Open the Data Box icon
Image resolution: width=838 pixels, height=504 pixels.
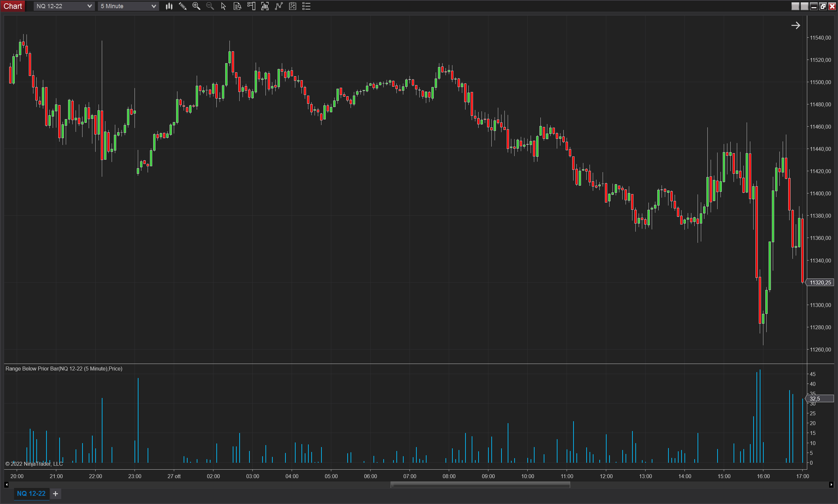tap(237, 6)
